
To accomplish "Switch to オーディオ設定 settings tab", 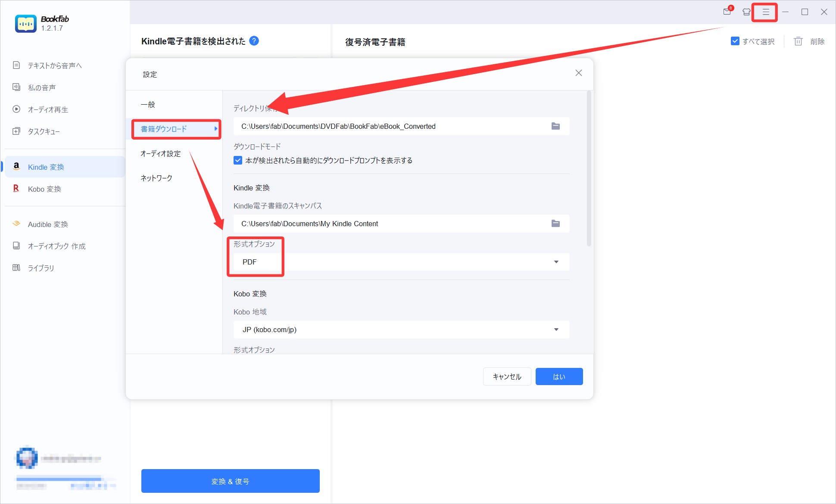I will click(161, 153).
